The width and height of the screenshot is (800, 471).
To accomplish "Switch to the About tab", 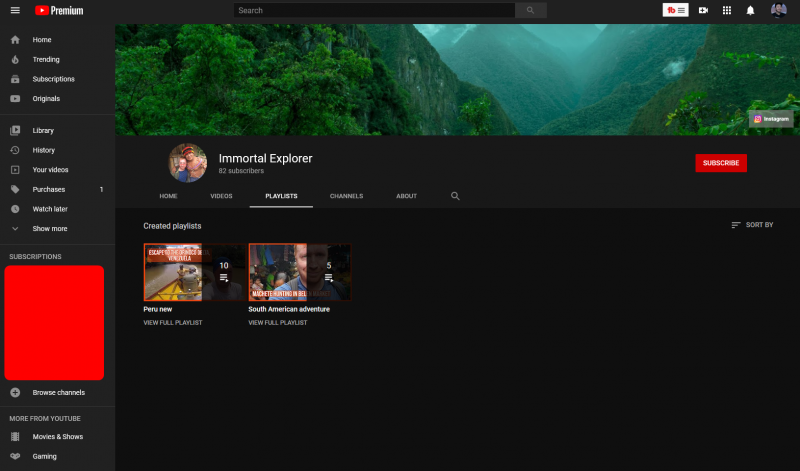I will click(x=406, y=196).
